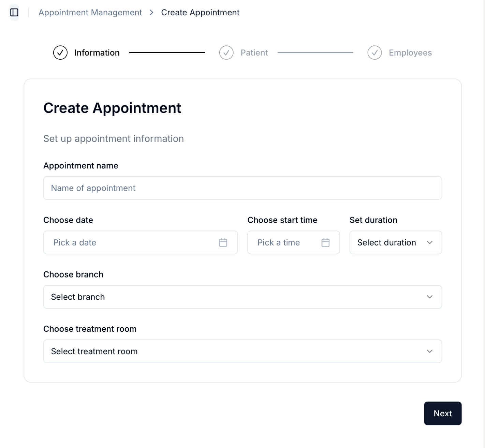The width and height of the screenshot is (485, 448).
Task: Switch to the Employees step label
Action: point(410,53)
